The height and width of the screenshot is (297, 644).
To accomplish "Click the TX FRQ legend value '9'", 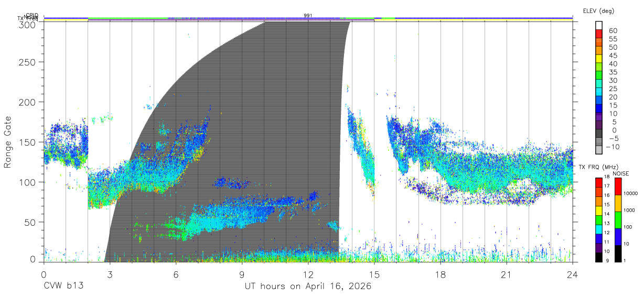I will coord(607,261).
